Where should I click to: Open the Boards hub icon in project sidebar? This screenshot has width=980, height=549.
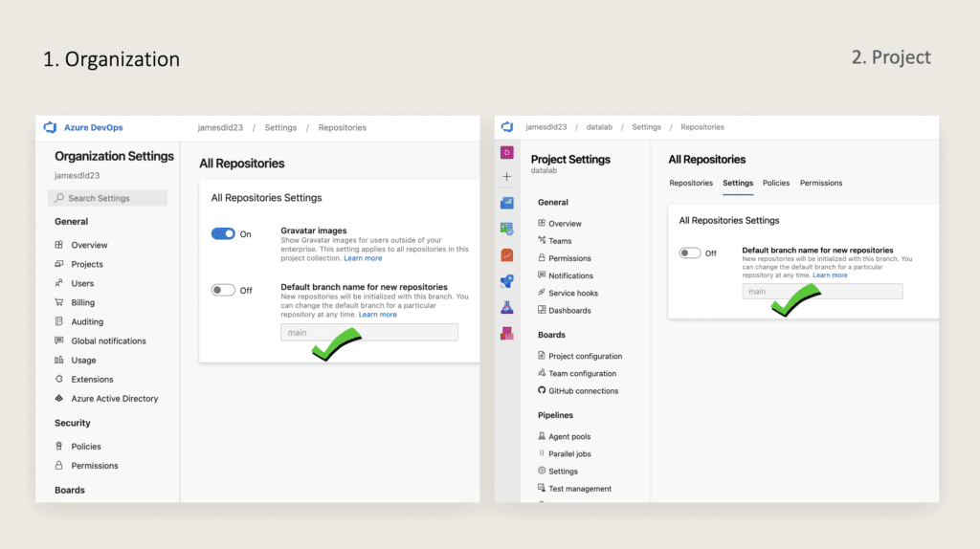pyautogui.click(x=507, y=229)
